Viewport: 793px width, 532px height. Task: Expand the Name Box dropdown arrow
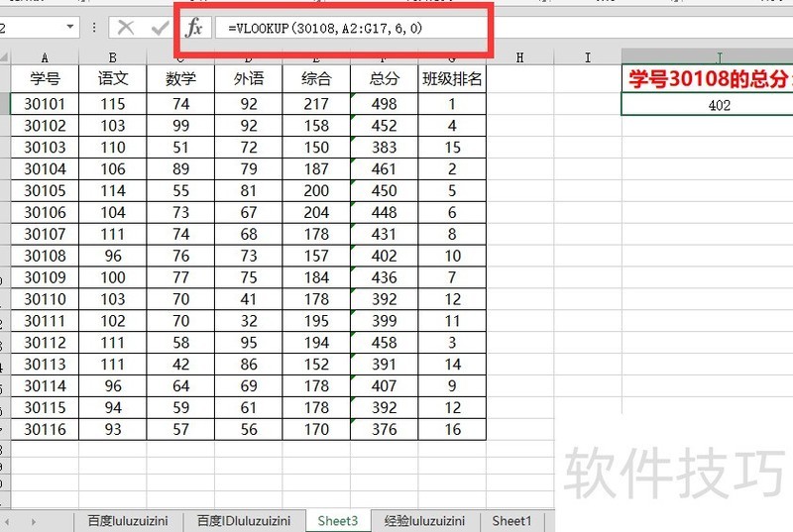point(70,28)
